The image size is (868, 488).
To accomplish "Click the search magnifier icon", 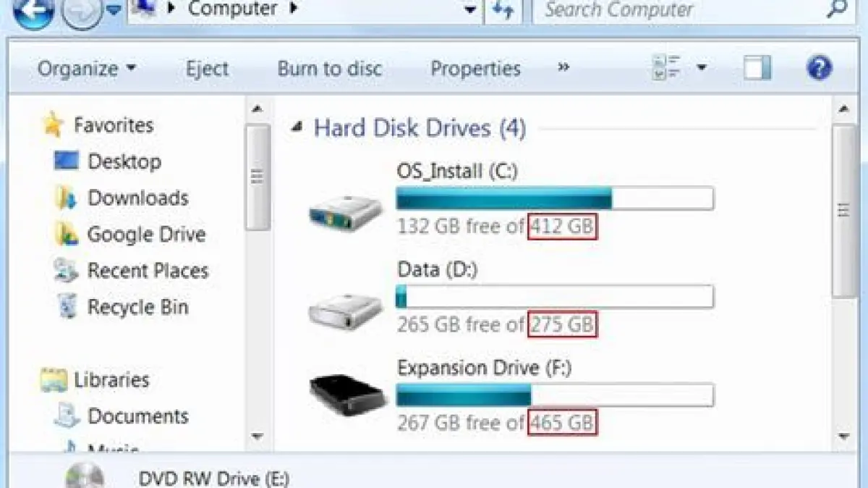I will pyautogui.click(x=835, y=10).
